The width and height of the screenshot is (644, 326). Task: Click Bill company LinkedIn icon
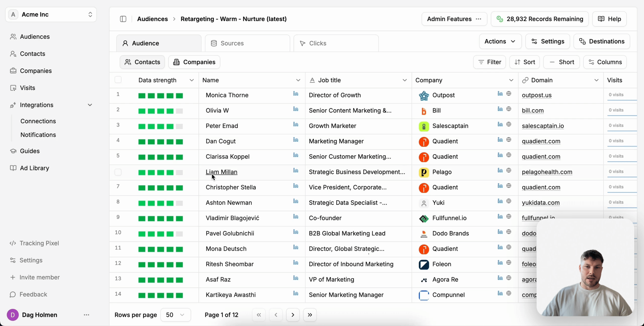click(x=500, y=109)
